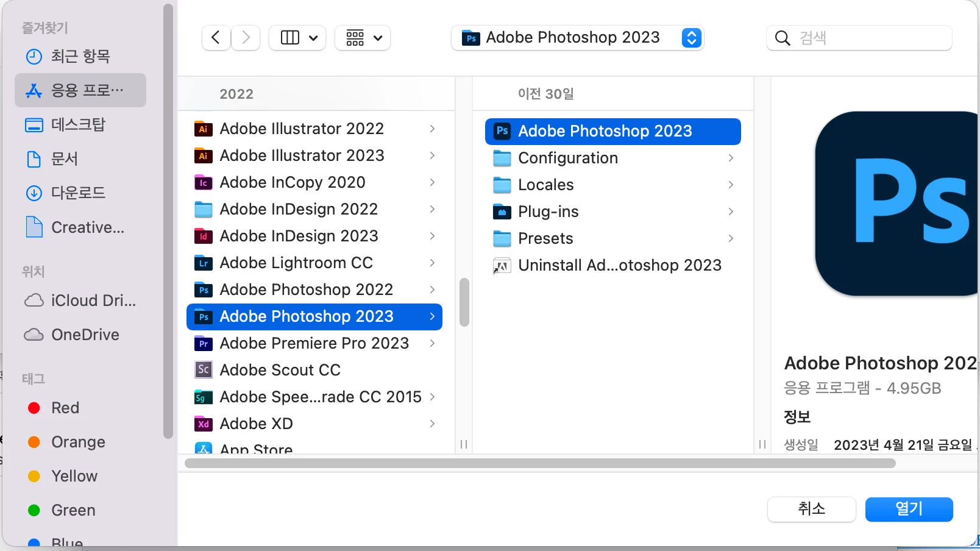Select the Adobe Illustrator 2023 icon
The width and height of the screenshot is (980, 551).
pos(204,155)
